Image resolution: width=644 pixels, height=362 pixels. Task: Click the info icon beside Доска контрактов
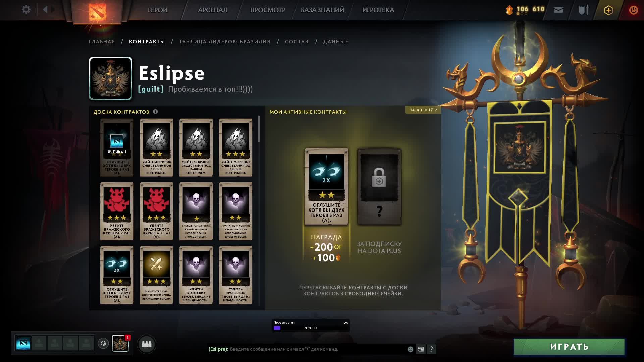155,112
